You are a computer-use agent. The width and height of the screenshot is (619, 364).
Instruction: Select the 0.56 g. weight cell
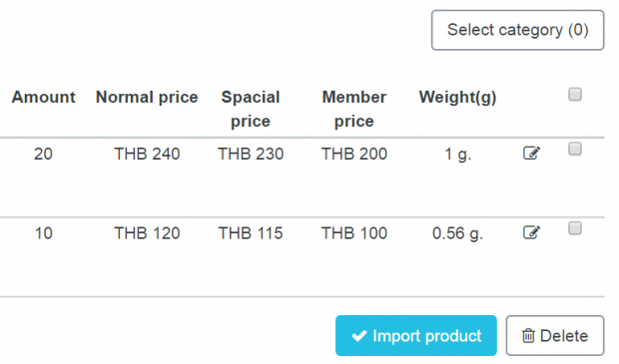[457, 233]
